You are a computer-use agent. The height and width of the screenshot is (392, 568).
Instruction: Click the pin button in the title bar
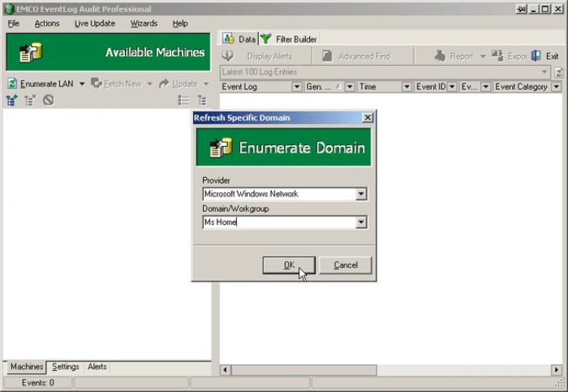[521, 9]
